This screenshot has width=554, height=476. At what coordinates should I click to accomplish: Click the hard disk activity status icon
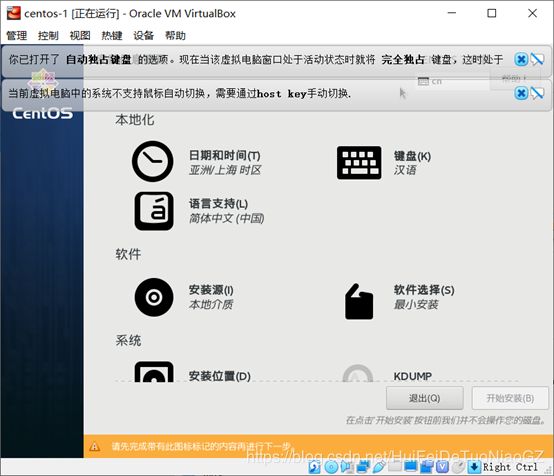[314, 467]
